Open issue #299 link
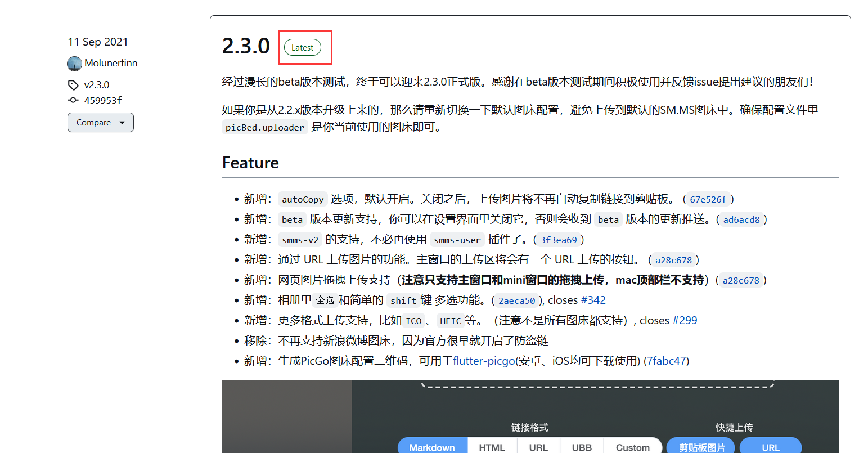This screenshot has height=453, width=868. (x=685, y=321)
